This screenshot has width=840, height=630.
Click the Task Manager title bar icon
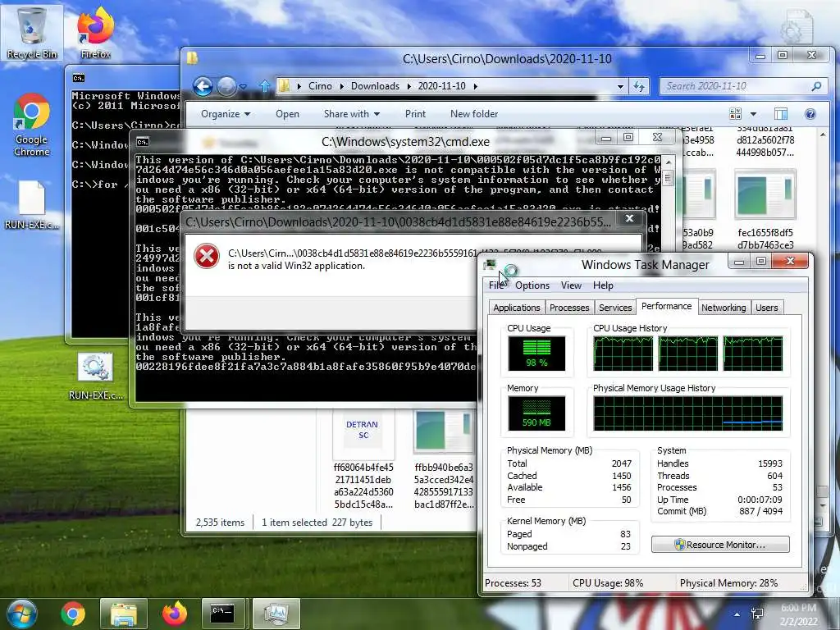pyautogui.click(x=490, y=264)
